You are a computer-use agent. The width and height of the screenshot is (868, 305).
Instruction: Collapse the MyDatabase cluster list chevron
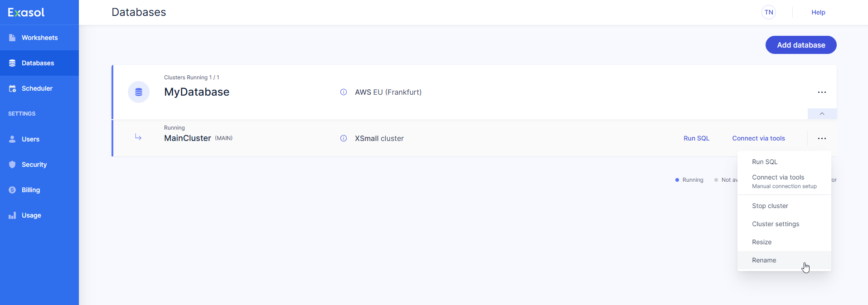[822, 114]
